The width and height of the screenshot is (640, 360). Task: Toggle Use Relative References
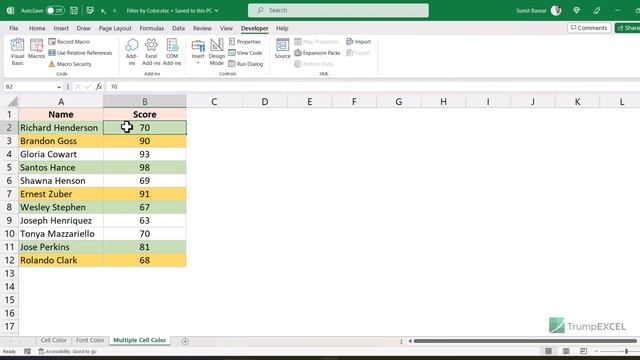[80, 53]
